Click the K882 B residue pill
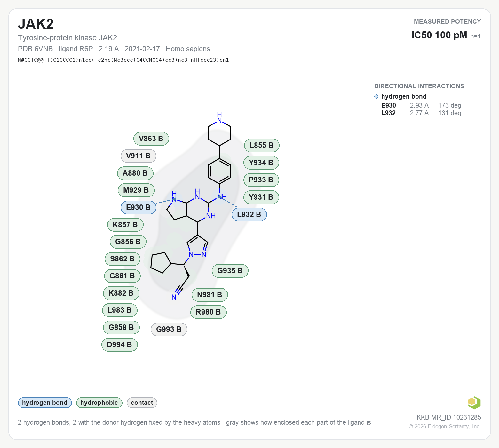This screenshot has height=448, width=499. 121,293
